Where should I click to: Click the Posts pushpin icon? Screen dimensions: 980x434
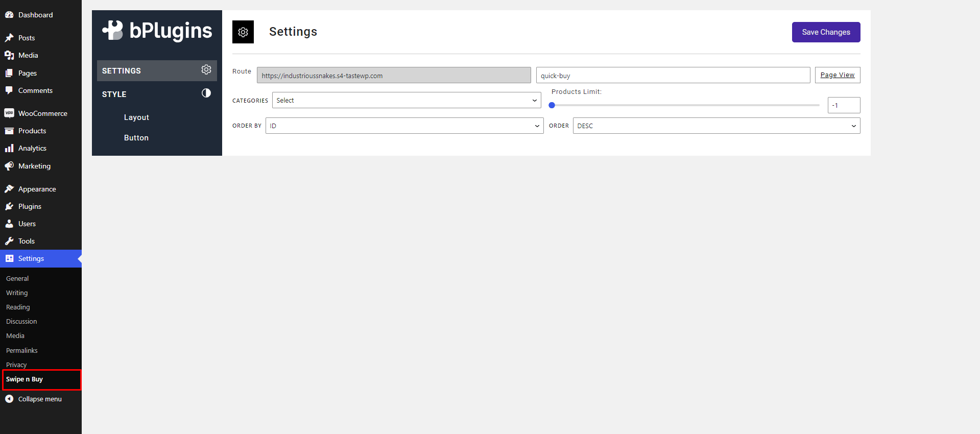9,38
